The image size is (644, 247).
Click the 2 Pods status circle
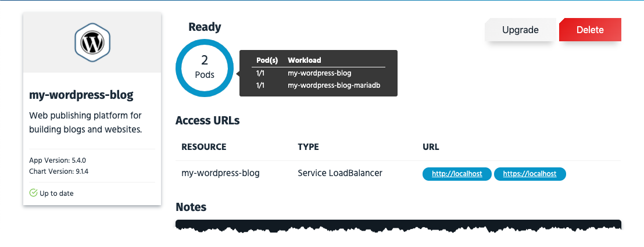(x=204, y=67)
